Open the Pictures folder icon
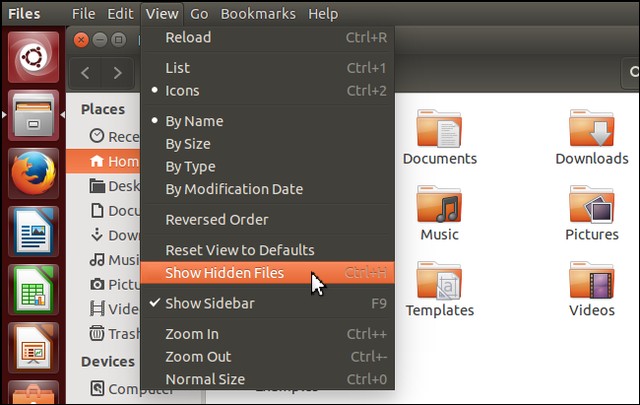640x405 pixels. point(592,206)
